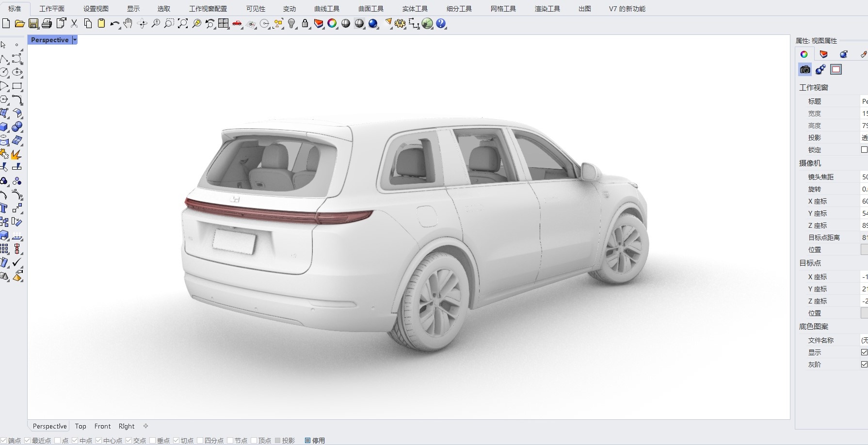868x445 pixels.
Task: Click the Perspective viewport title label
Action: (x=49, y=40)
